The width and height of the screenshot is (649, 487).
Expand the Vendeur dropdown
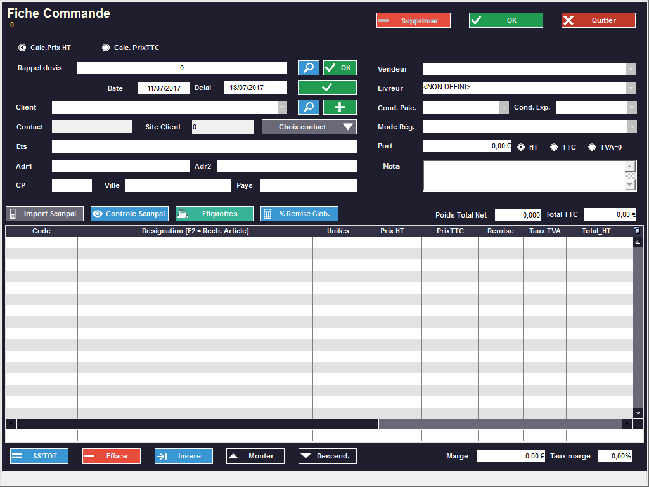tap(631, 69)
